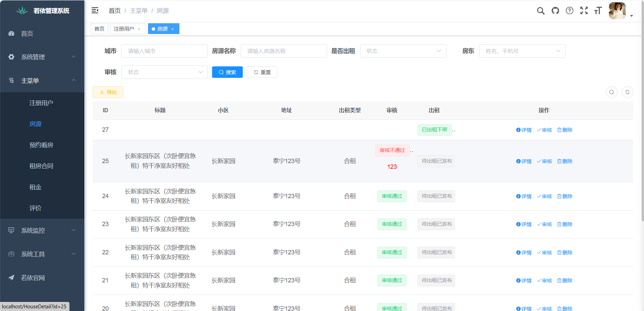The image size is (644, 311).
Task: Open 注册用户 in the sidebar
Action: tap(42, 103)
